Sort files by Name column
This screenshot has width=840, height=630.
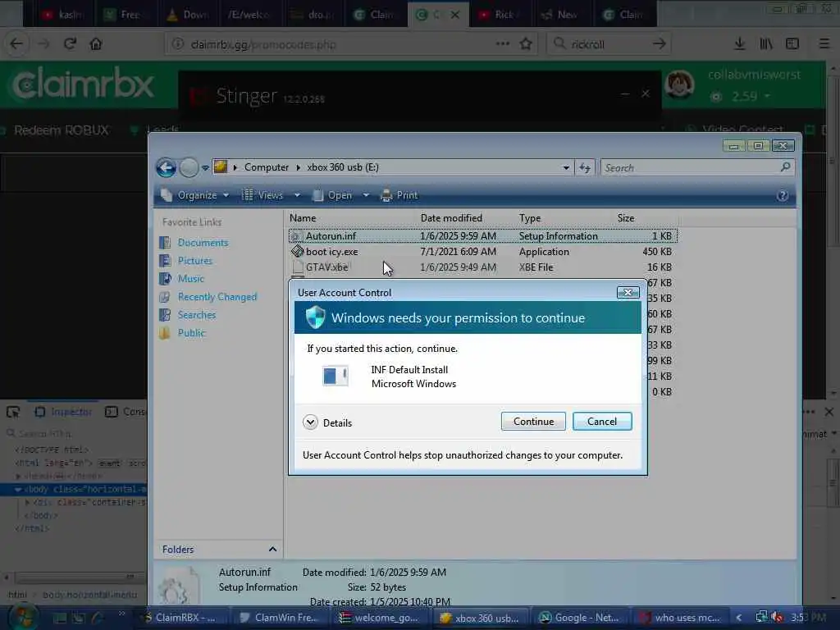click(303, 218)
